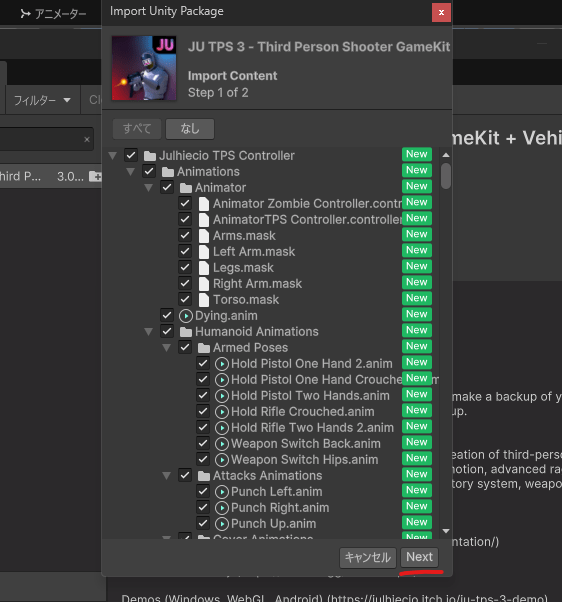Click the Humanoid Animations folder icon
This screenshot has height=602, width=562.
point(186,332)
